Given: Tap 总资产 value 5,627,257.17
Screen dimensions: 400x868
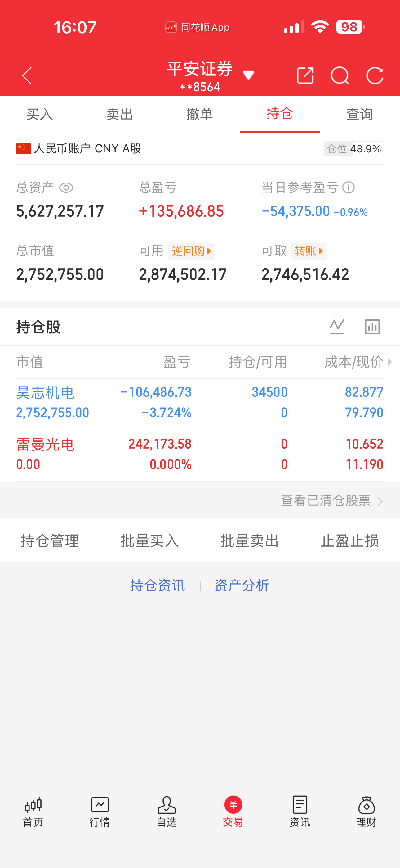Looking at the screenshot, I should pyautogui.click(x=60, y=211).
